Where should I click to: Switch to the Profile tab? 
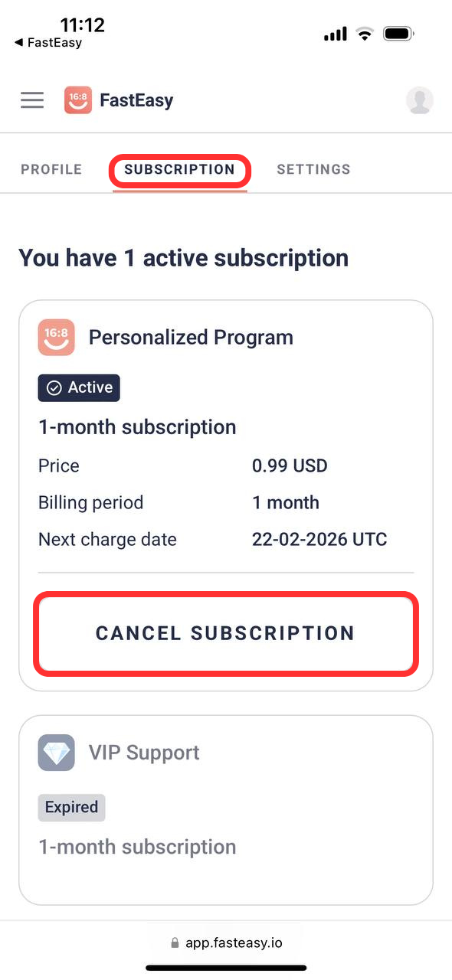[x=51, y=169]
